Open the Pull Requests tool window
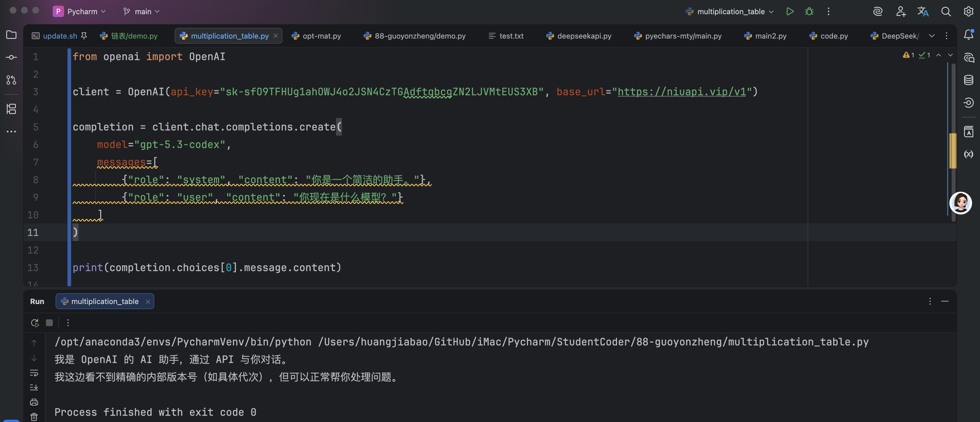980x422 pixels. 11,80
